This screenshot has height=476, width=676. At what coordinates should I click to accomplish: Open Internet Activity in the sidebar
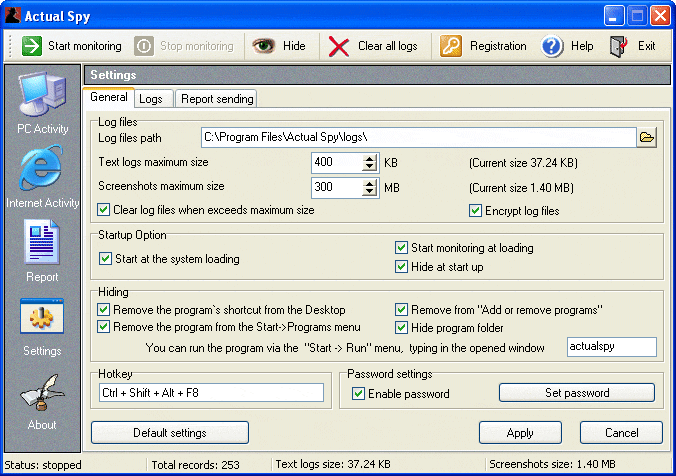pyautogui.click(x=42, y=176)
